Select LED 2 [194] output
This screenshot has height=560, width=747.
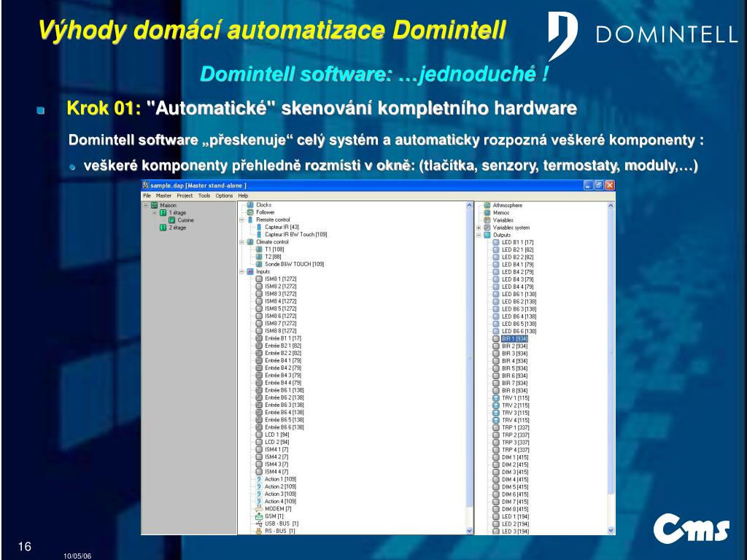(x=516, y=524)
